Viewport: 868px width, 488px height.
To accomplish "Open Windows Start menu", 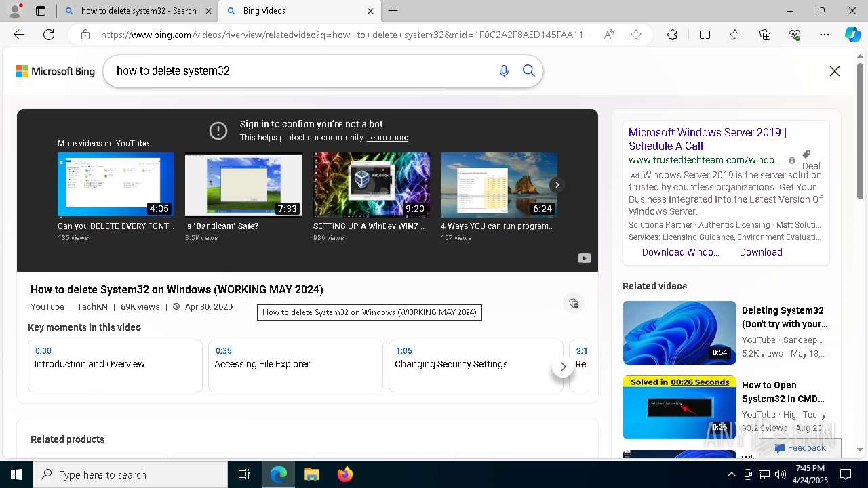I will tap(16, 474).
